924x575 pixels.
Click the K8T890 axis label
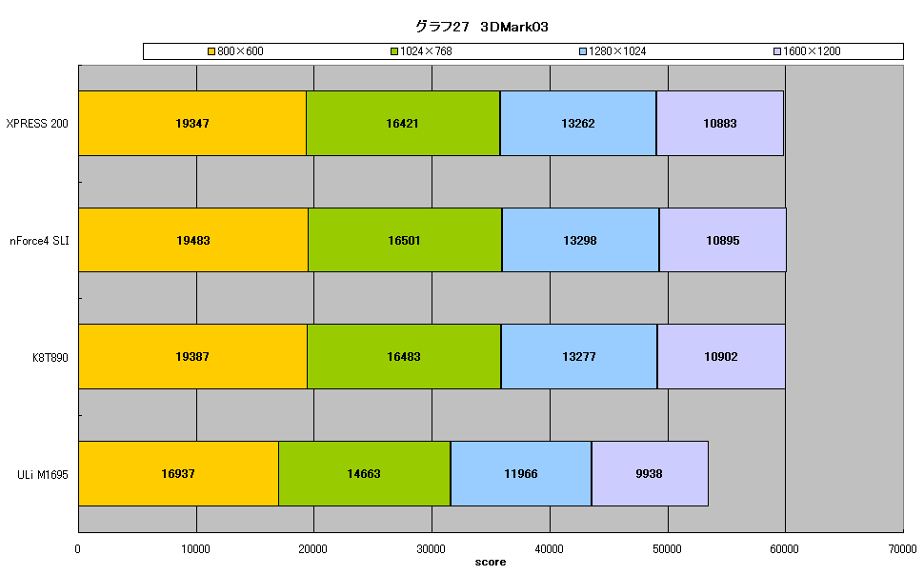pos(50,357)
